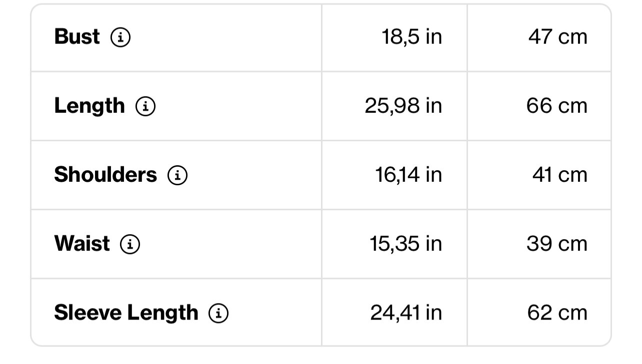Click the 25,98 in length value
The height and width of the screenshot is (364, 642).
point(403,106)
